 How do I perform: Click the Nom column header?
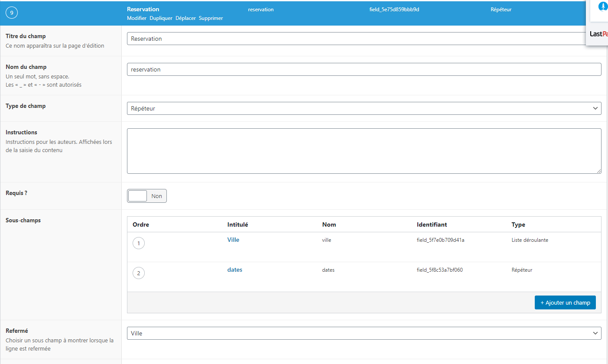(x=329, y=224)
